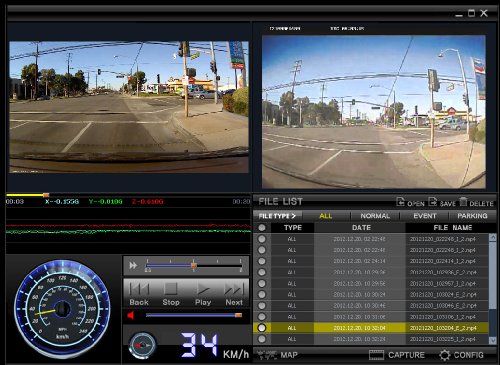Save the clip using the SAVE icon

442,202
